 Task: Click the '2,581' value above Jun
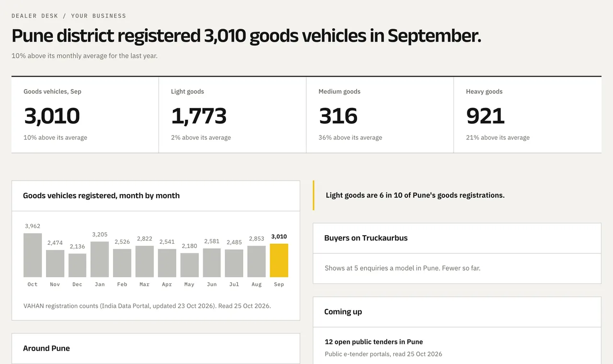[x=212, y=241]
